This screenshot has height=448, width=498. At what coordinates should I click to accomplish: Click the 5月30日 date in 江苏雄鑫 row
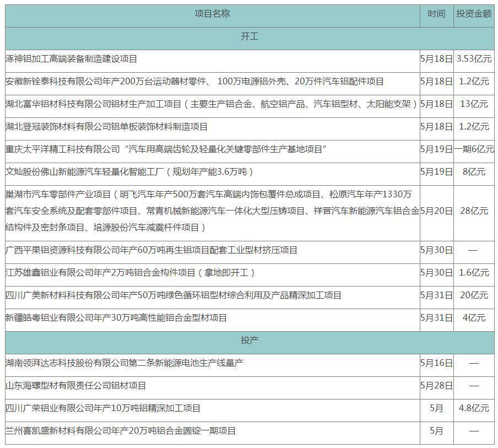pyautogui.click(x=436, y=273)
